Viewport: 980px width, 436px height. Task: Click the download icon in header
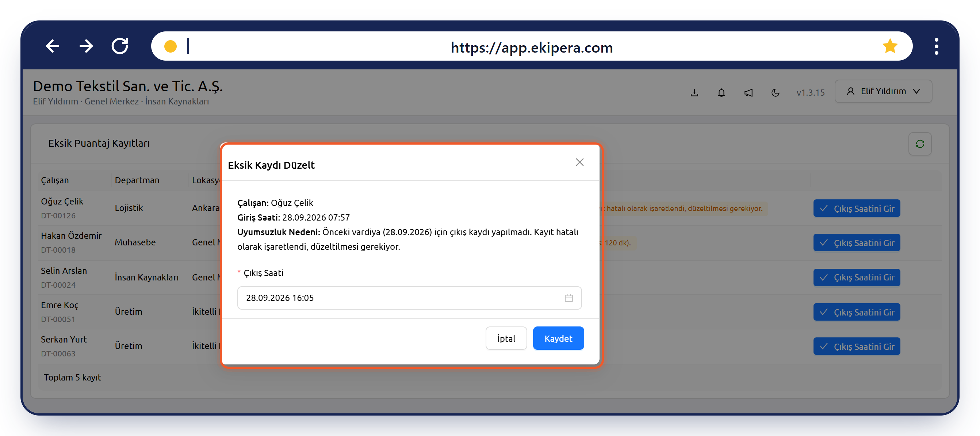click(x=694, y=92)
